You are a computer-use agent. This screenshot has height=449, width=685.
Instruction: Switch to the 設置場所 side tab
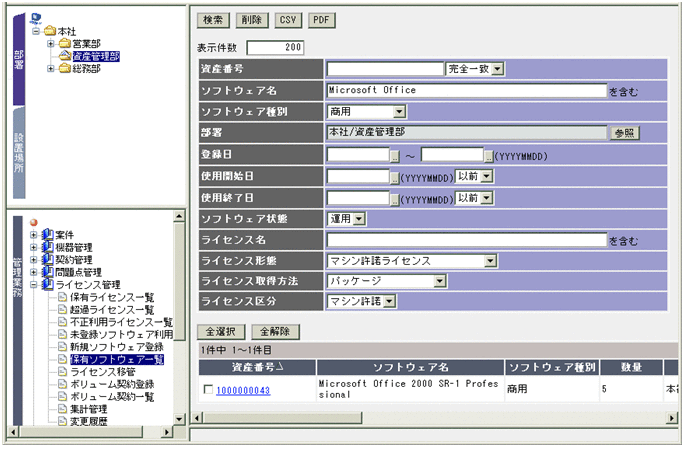pyautogui.click(x=19, y=153)
